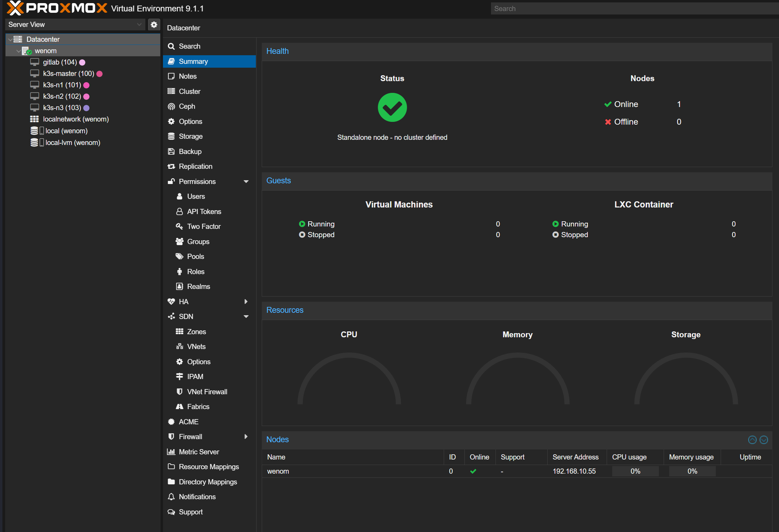Open the Server View dropdown
The width and height of the screenshot is (779, 532).
click(x=139, y=25)
